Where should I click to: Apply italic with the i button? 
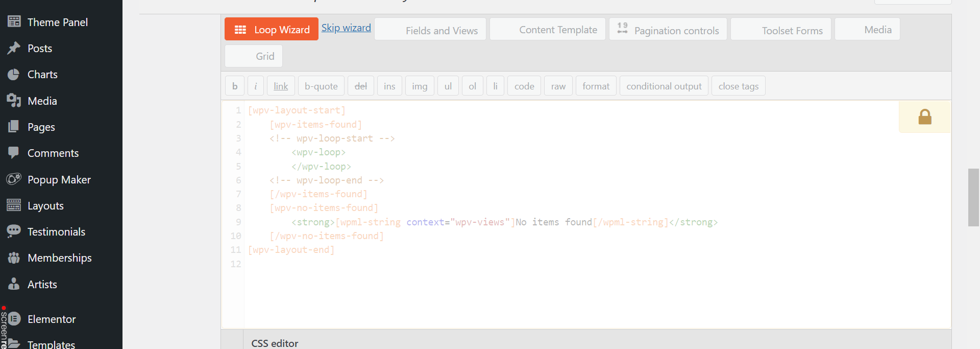click(x=256, y=86)
